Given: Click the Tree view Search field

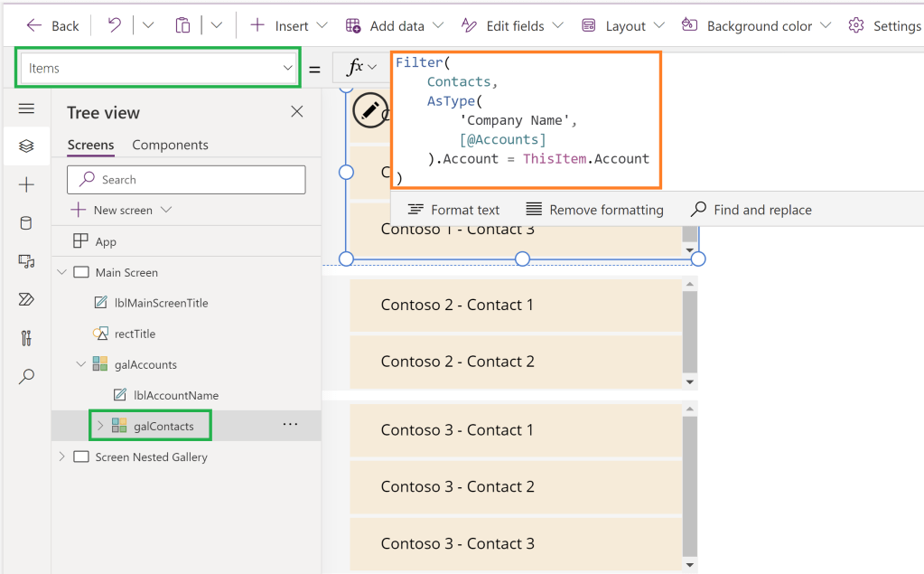Looking at the screenshot, I should (186, 180).
